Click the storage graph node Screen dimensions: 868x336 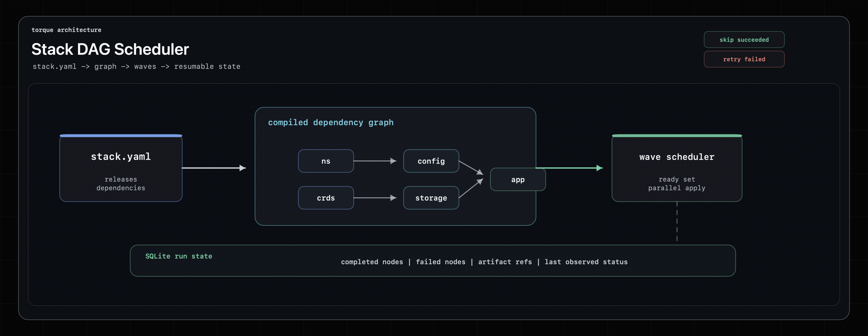coord(431,198)
